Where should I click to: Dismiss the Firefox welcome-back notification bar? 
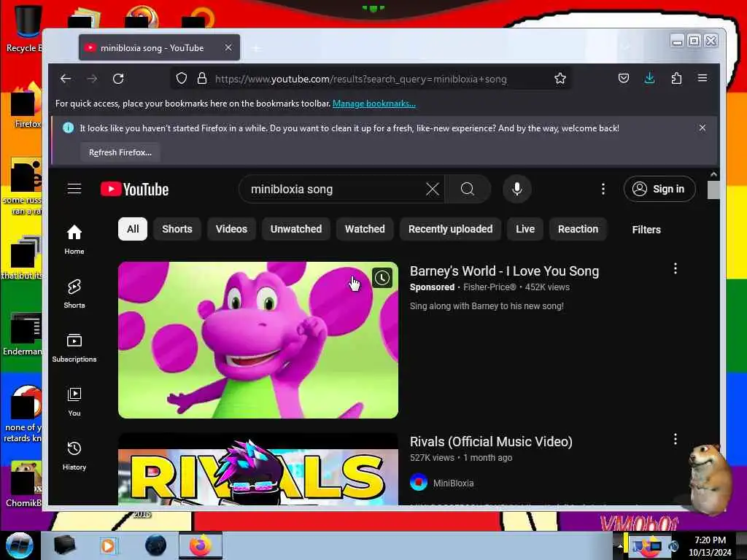(x=703, y=128)
